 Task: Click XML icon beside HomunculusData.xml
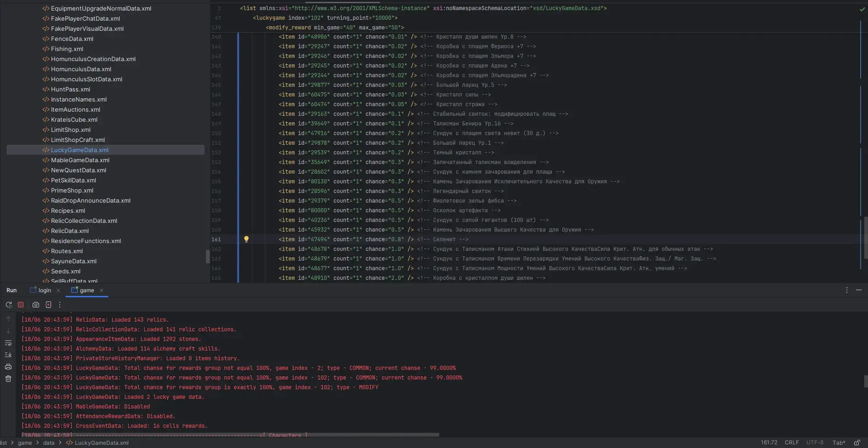coord(46,69)
